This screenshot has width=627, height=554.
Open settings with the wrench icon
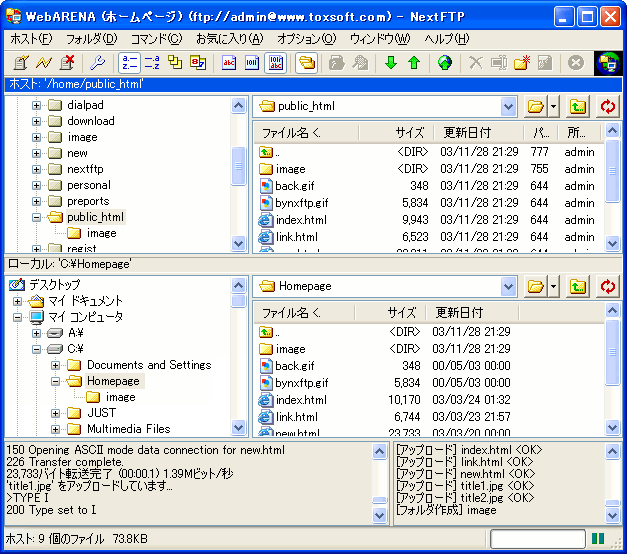pos(97,63)
